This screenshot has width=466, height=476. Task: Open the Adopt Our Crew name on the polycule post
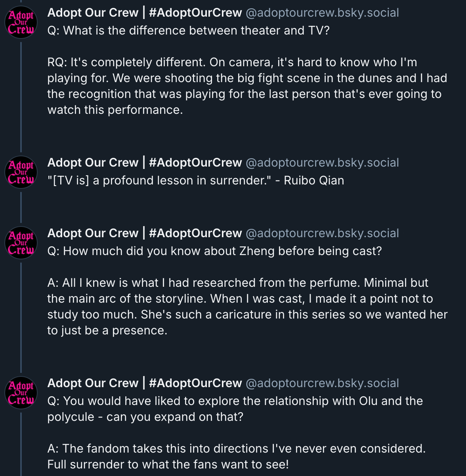(x=93, y=383)
